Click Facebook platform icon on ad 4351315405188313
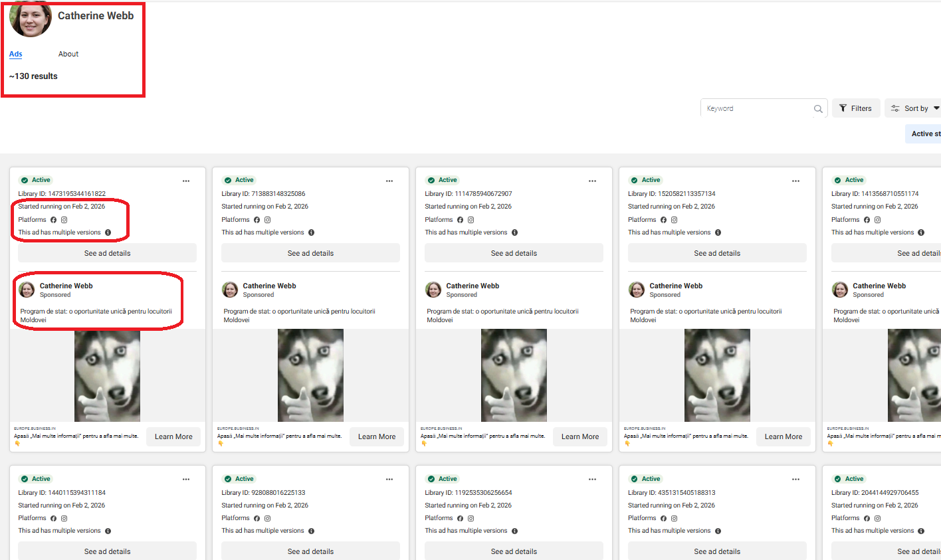 [x=663, y=518]
